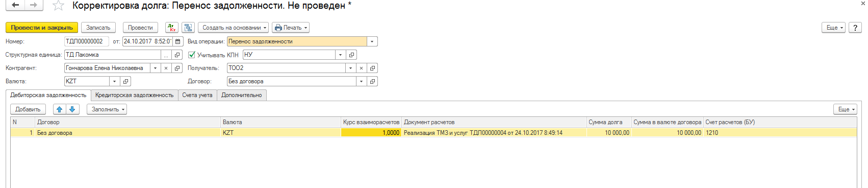Move row up with blue arrow

point(60,109)
